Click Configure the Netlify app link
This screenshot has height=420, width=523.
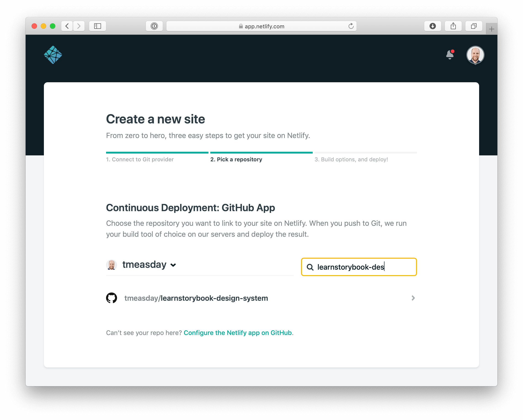click(x=237, y=332)
